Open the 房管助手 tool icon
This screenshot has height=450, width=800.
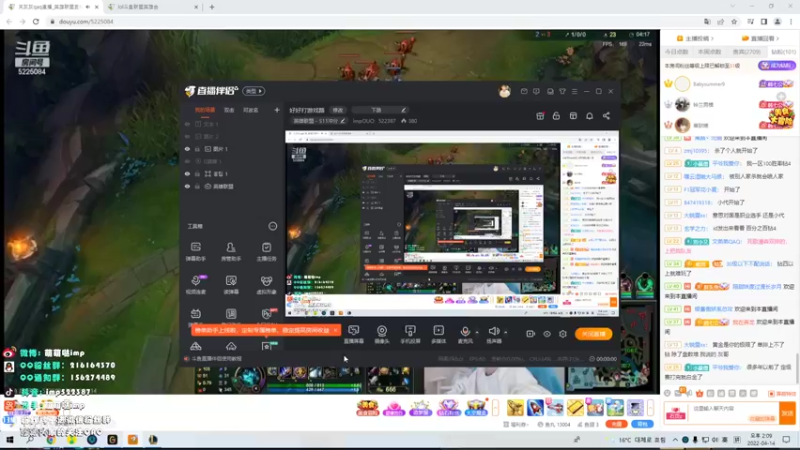(231, 252)
